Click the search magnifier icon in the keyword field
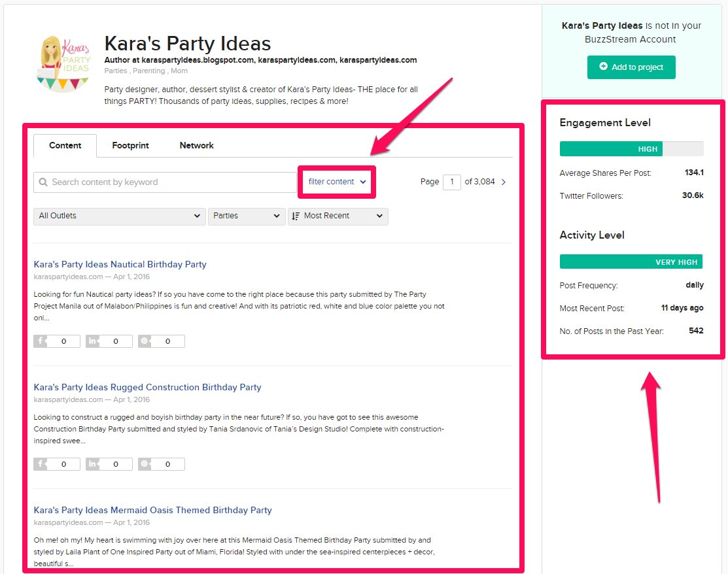This screenshot has height=574, width=728. (43, 182)
